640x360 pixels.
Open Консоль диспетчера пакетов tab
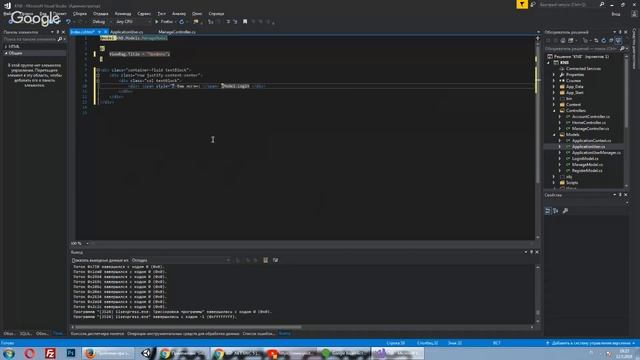tap(97, 333)
